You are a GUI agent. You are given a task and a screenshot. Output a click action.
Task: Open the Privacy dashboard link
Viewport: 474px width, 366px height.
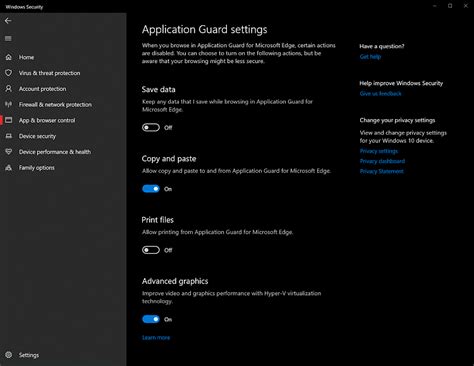[x=382, y=161]
